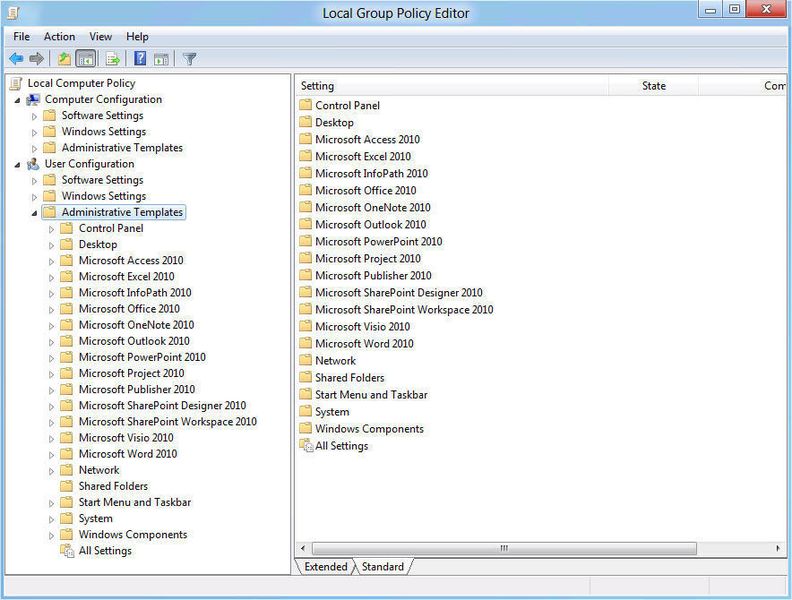Select Network in the tree
Viewport: 792px width, 600px height.
tap(99, 470)
